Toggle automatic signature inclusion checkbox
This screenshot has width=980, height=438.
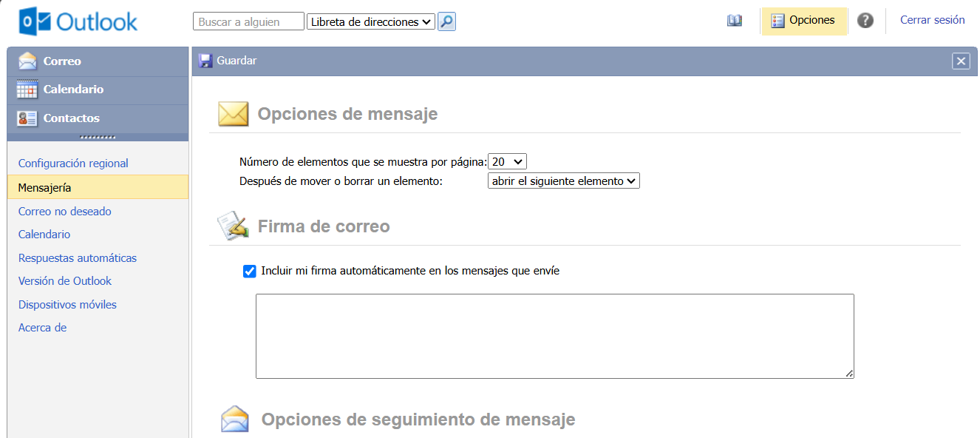pos(250,271)
